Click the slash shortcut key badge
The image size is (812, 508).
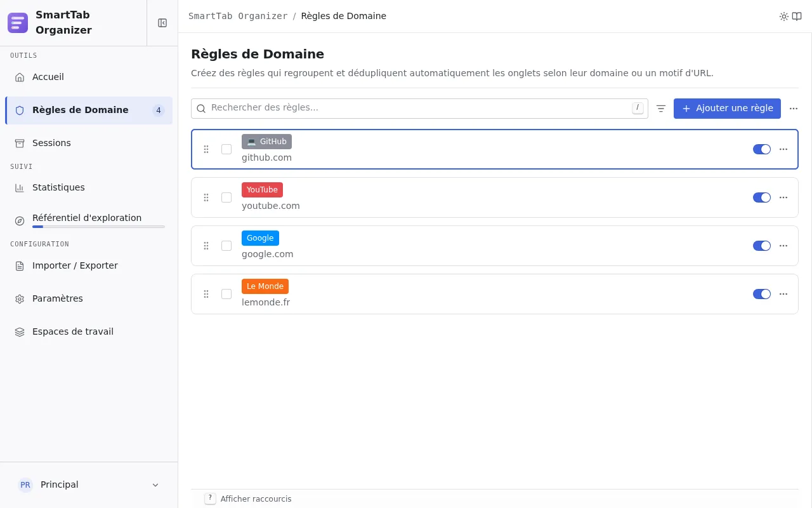point(638,108)
